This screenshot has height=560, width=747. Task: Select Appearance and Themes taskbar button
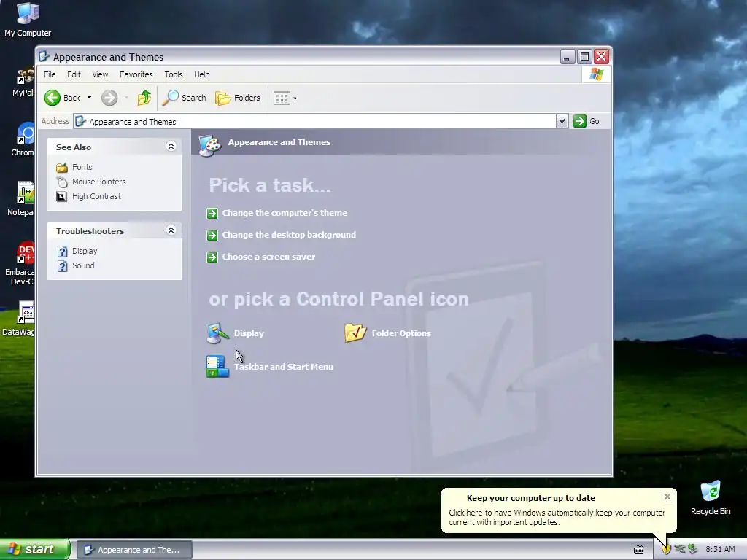134,550
